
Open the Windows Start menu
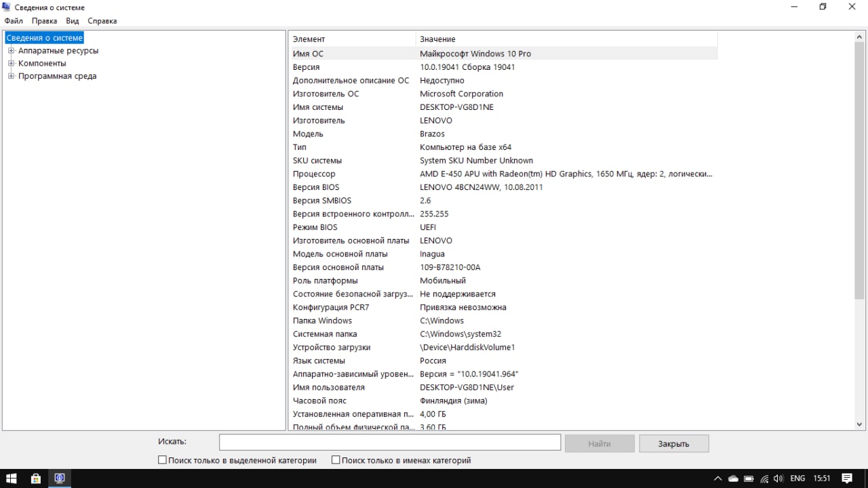pyautogui.click(x=12, y=478)
